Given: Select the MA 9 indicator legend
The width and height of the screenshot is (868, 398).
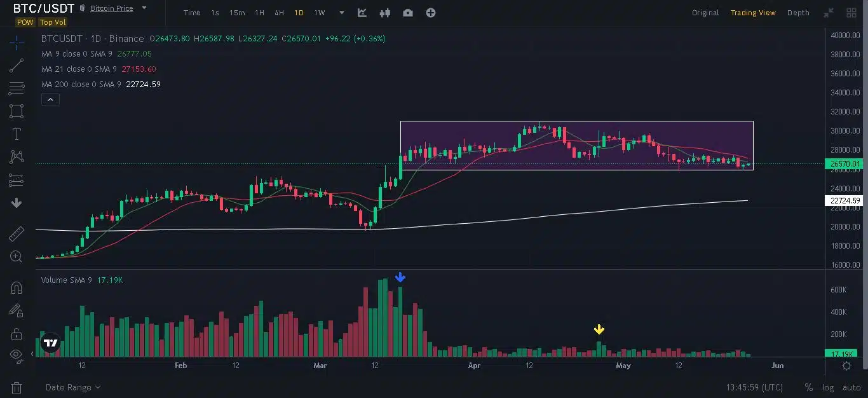Looking at the screenshot, I should [97, 54].
